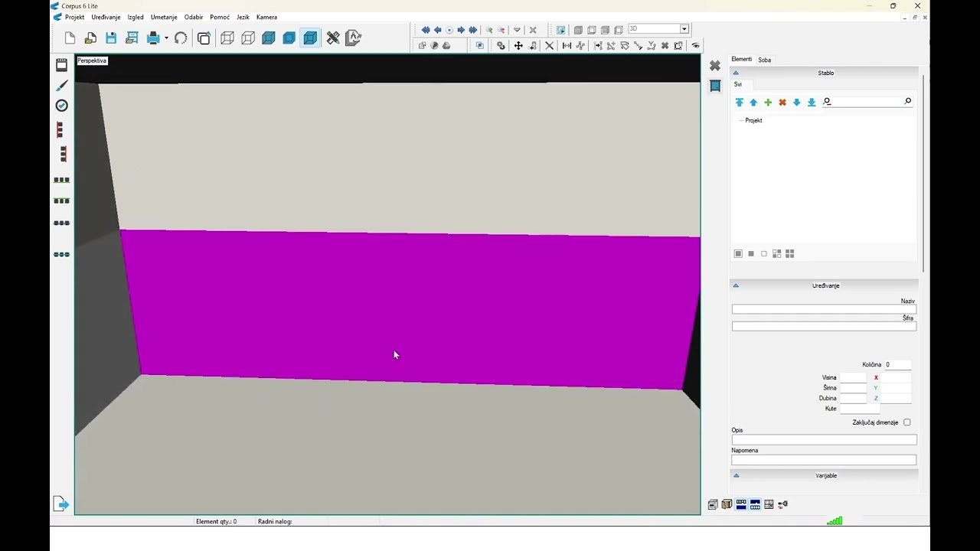This screenshot has width=980, height=551.
Task: Move element to top in tree
Action: 739,102
